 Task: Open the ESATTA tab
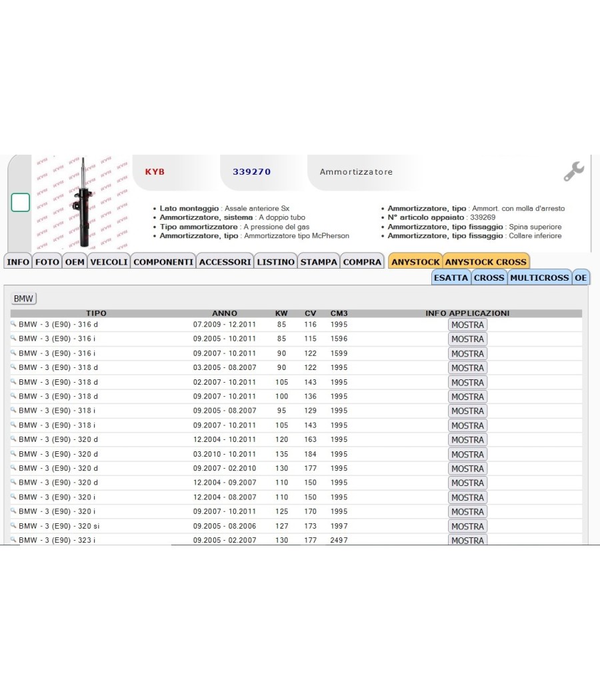451,277
